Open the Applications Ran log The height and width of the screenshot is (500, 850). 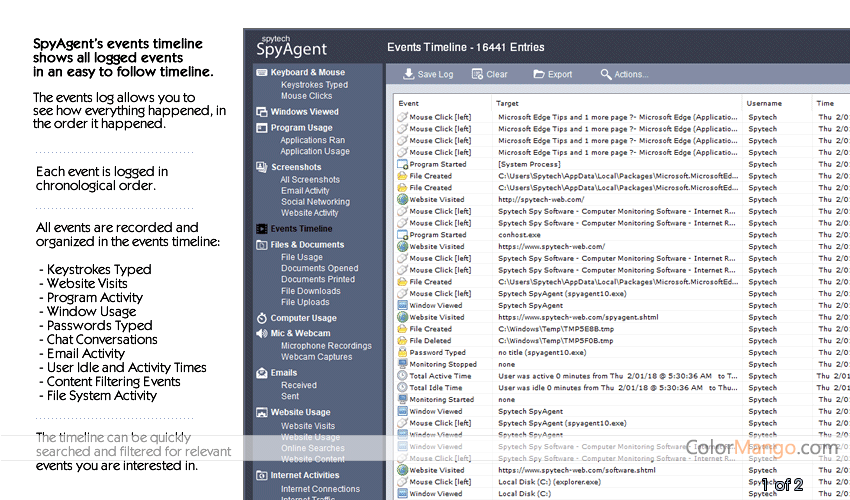312,140
